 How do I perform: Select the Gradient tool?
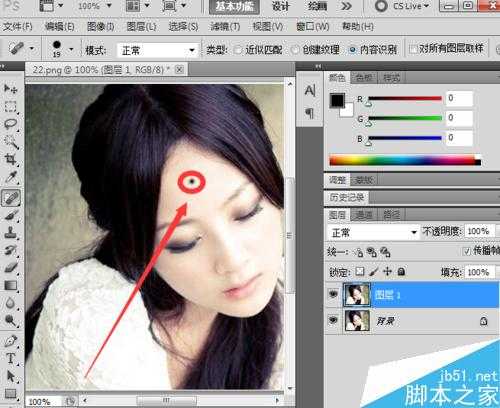coord(11,285)
